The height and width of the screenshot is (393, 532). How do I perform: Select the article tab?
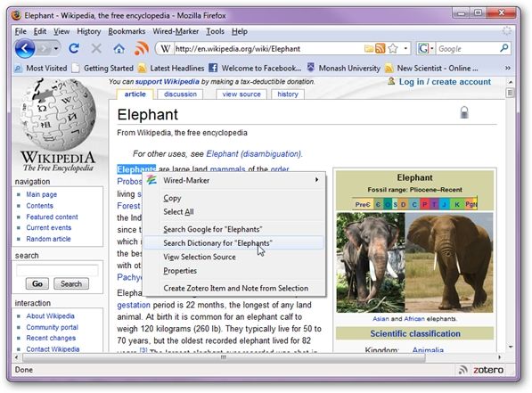tap(135, 94)
